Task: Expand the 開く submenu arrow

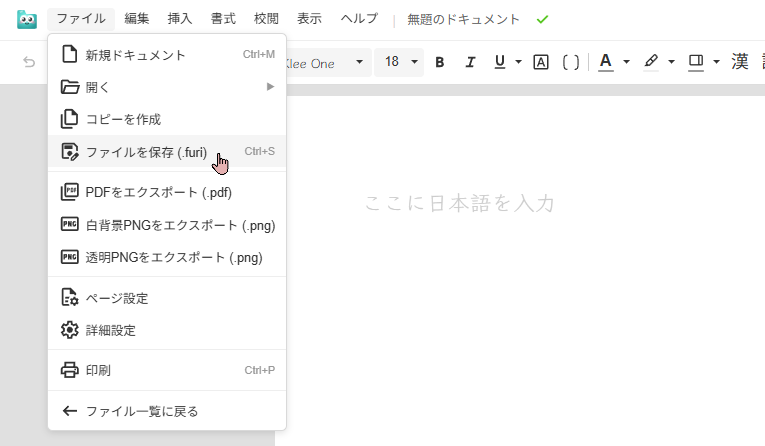Action: [270, 87]
